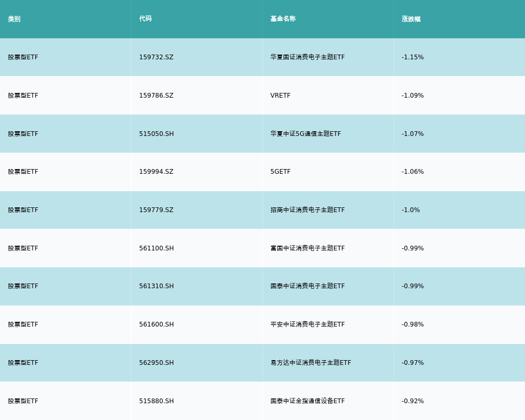Viewport: 525px width, 420px height.
Task: Click fund name VRETF
Action: point(280,96)
